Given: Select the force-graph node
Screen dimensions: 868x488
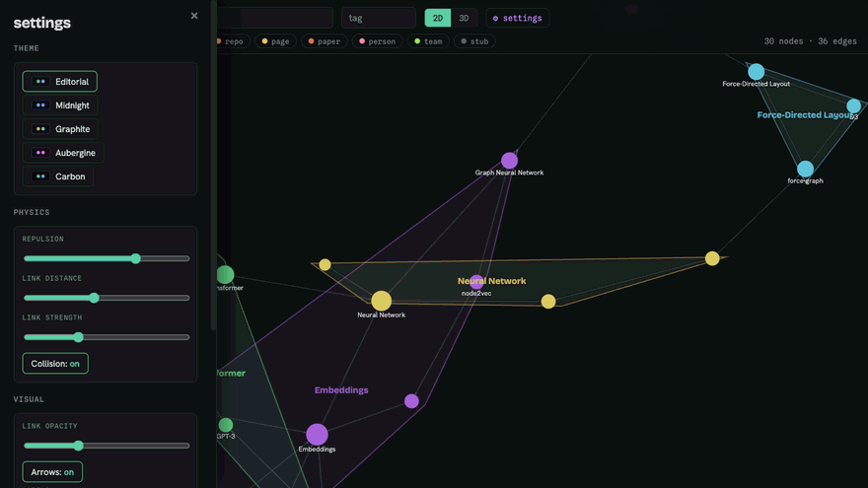Looking at the screenshot, I should tap(806, 169).
